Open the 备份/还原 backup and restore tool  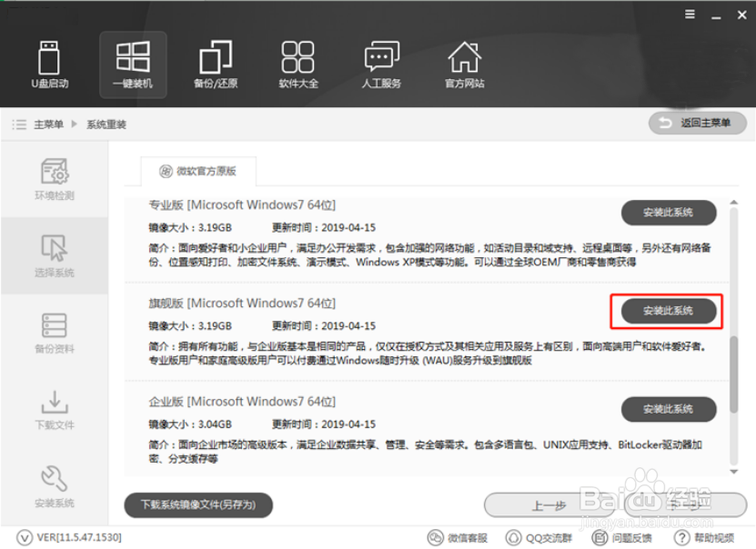click(x=216, y=65)
